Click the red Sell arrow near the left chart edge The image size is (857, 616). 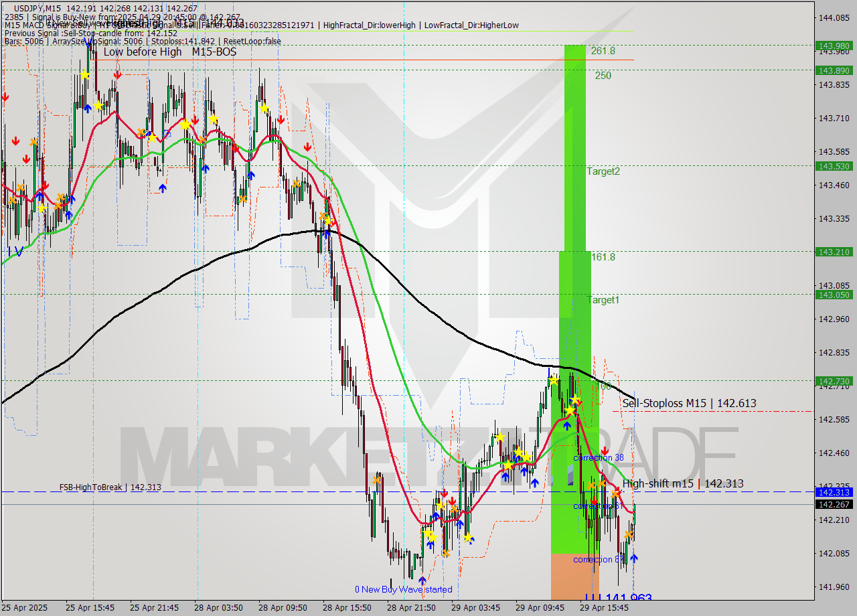(7, 97)
